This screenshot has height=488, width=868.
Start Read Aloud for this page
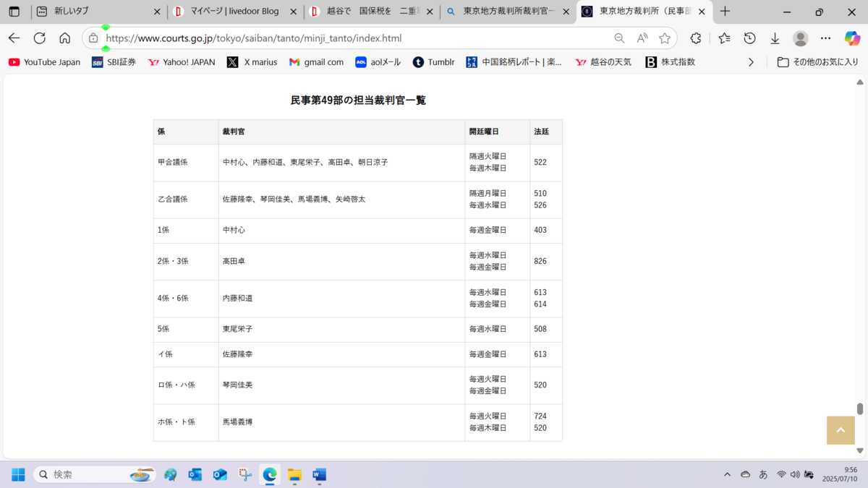[642, 38]
